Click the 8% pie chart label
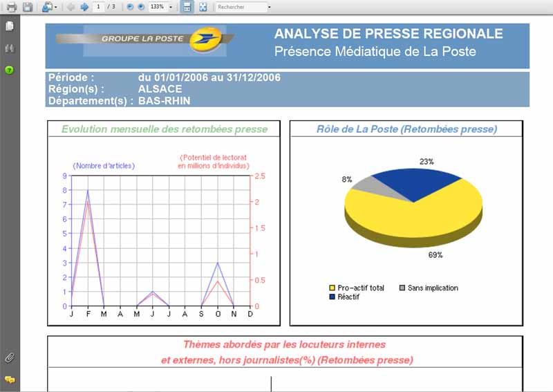553x392 pixels. pos(347,179)
